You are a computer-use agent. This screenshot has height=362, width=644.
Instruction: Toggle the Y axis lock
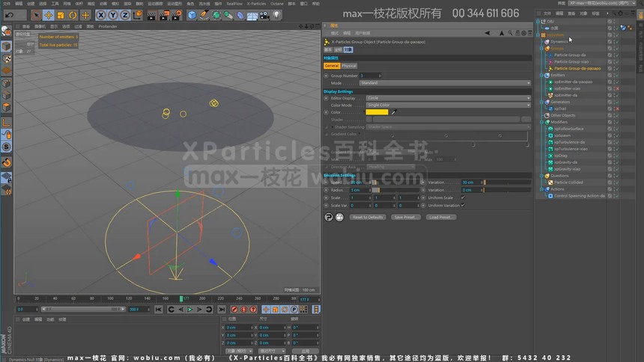click(x=113, y=15)
